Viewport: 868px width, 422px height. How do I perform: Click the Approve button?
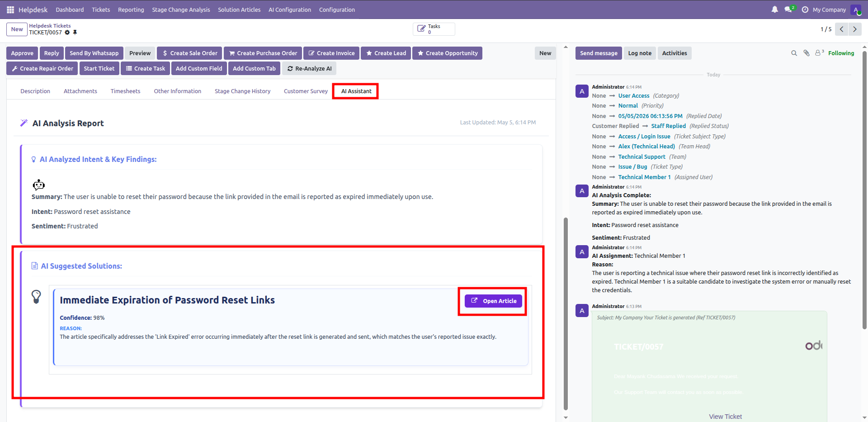pos(22,53)
